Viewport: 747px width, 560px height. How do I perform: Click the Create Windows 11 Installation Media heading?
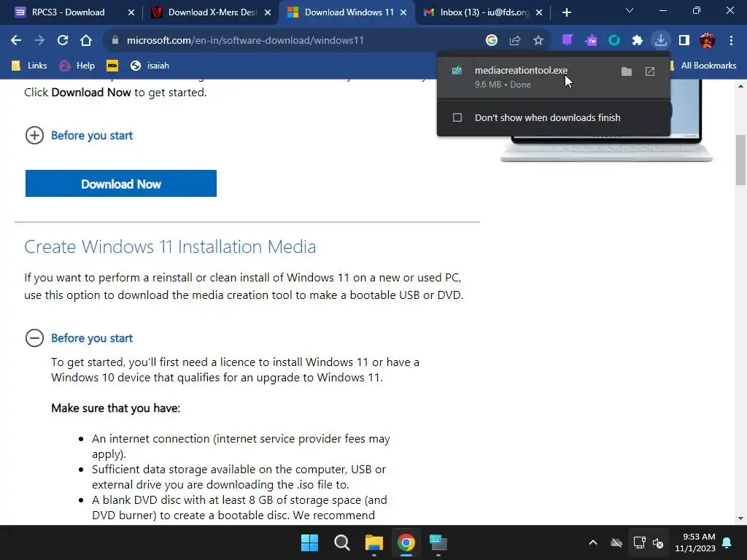coord(170,246)
